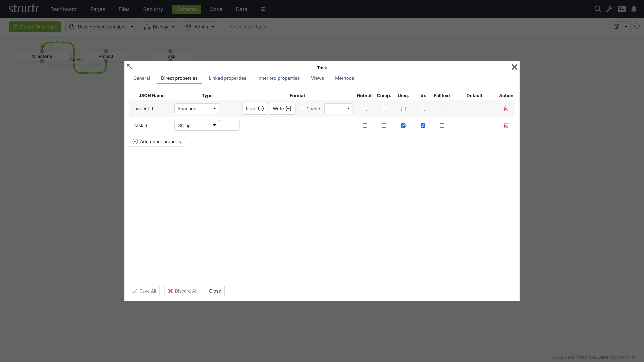This screenshot has width=644, height=362.
Task: Click the taskId format input field
Action: click(x=229, y=125)
